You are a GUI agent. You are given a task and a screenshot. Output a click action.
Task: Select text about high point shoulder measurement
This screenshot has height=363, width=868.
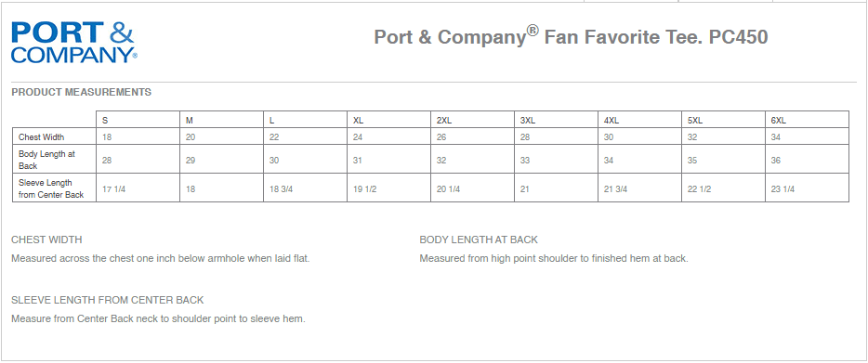tap(554, 258)
